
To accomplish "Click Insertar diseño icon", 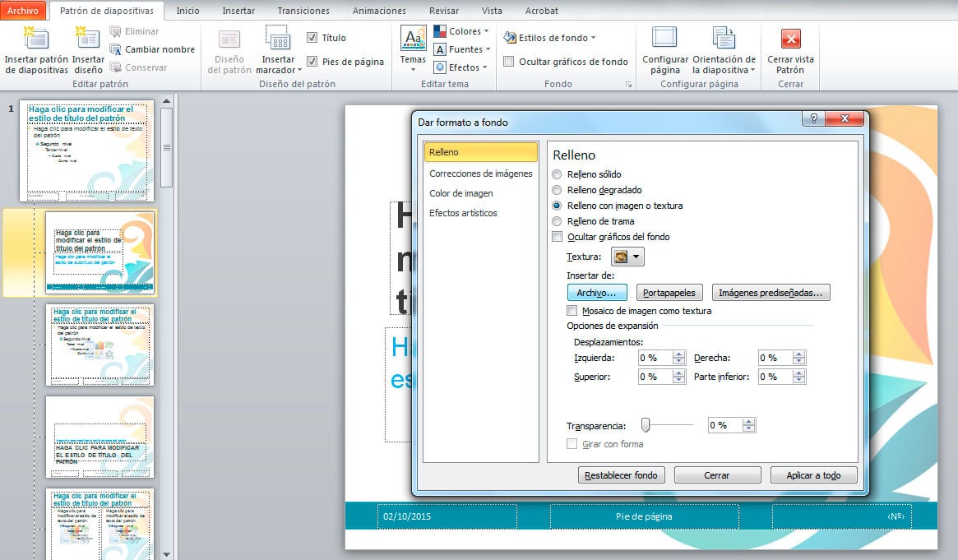I will tap(87, 39).
